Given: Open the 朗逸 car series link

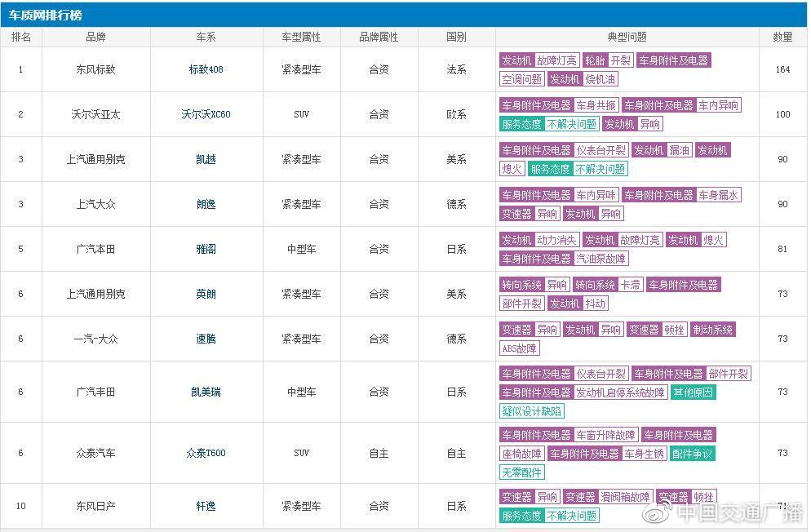Looking at the screenshot, I should pyautogui.click(x=206, y=204).
